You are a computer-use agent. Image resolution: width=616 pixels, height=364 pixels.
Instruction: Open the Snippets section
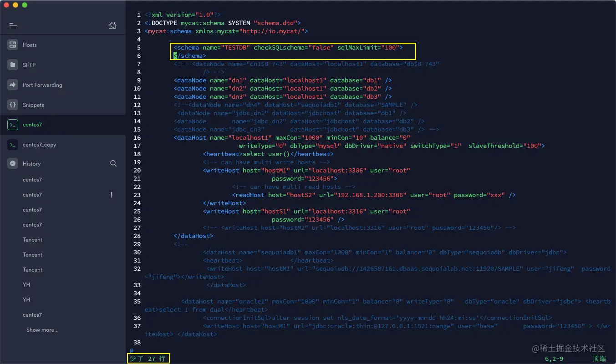(63, 105)
